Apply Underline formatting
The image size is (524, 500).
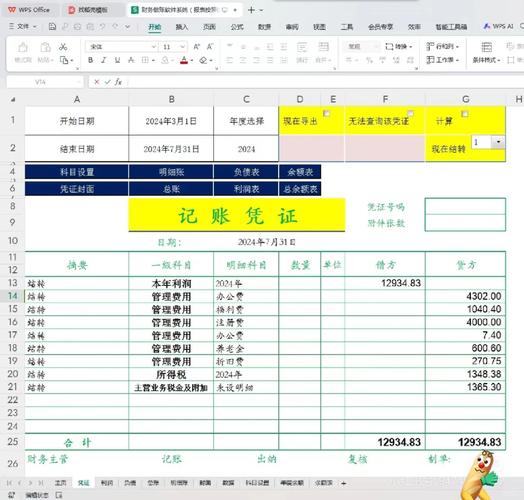click(117, 60)
